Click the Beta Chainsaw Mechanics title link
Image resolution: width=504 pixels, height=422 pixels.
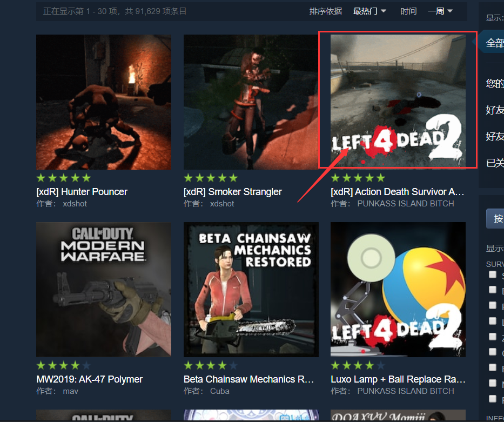249,379
